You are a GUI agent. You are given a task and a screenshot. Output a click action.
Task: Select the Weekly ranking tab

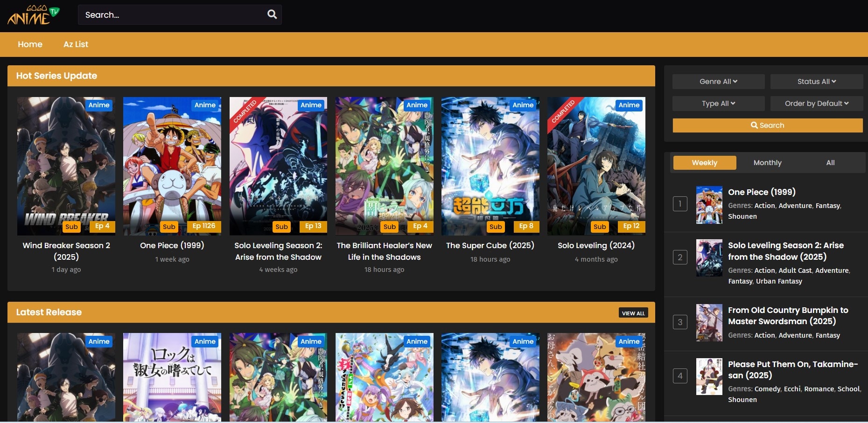705,163
